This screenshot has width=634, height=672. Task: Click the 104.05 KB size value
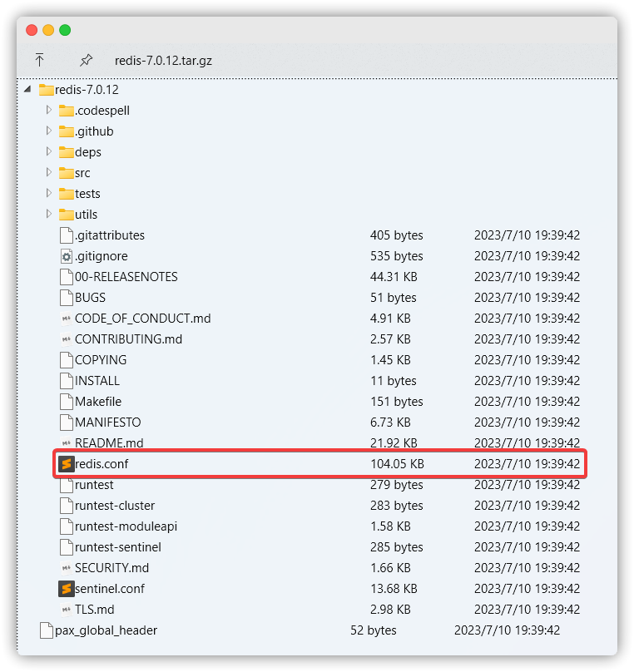coord(398,464)
